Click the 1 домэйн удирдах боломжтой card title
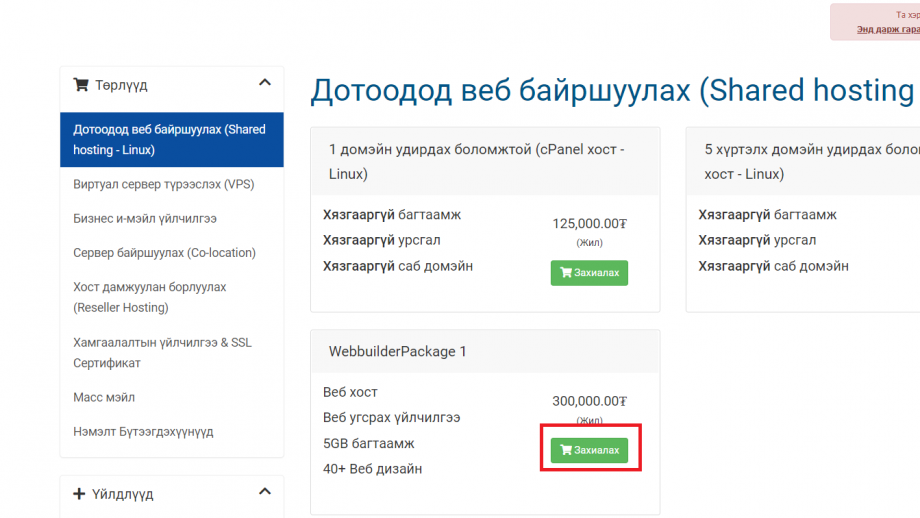This screenshot has width=920, height=518. [476, 161]
